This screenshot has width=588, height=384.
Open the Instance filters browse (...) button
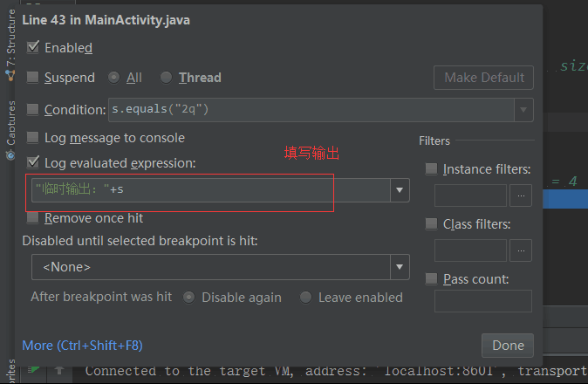pos(521,195)
